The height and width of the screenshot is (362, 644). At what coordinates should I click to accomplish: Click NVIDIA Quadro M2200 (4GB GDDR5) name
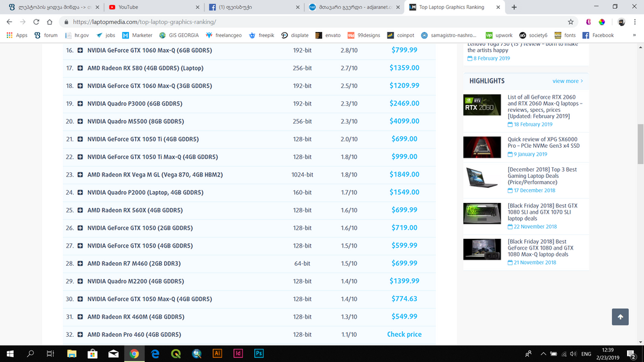coord(136,281)
